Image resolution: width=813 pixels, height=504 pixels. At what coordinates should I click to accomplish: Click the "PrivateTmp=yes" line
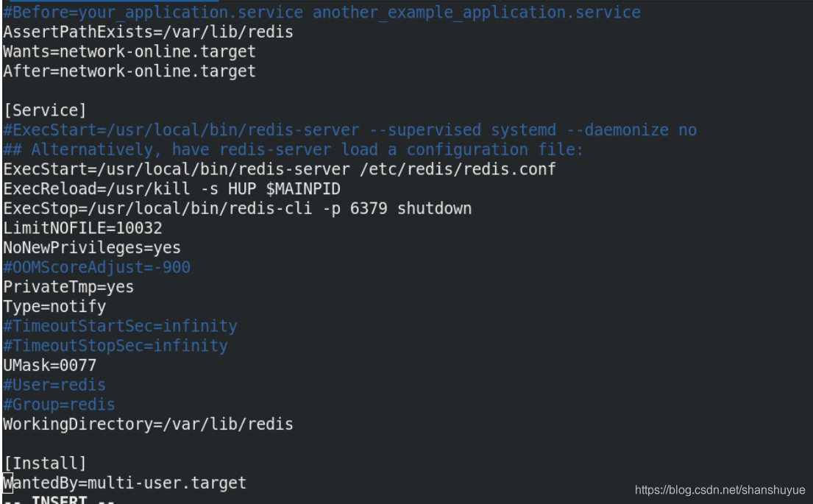(68, 287)
